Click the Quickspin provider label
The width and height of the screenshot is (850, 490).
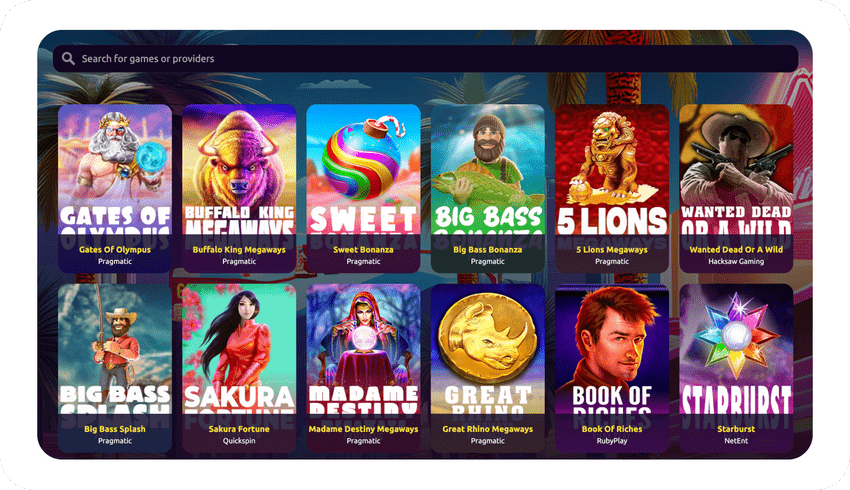239,441
